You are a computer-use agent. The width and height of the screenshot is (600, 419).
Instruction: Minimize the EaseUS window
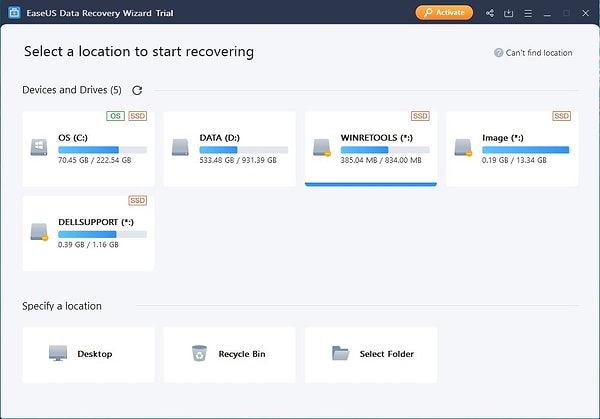(547, 14)
